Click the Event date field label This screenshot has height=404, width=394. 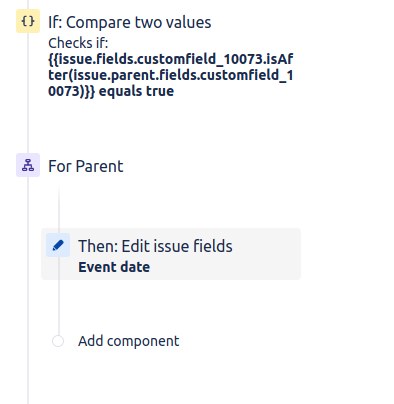tap(114, 267)
